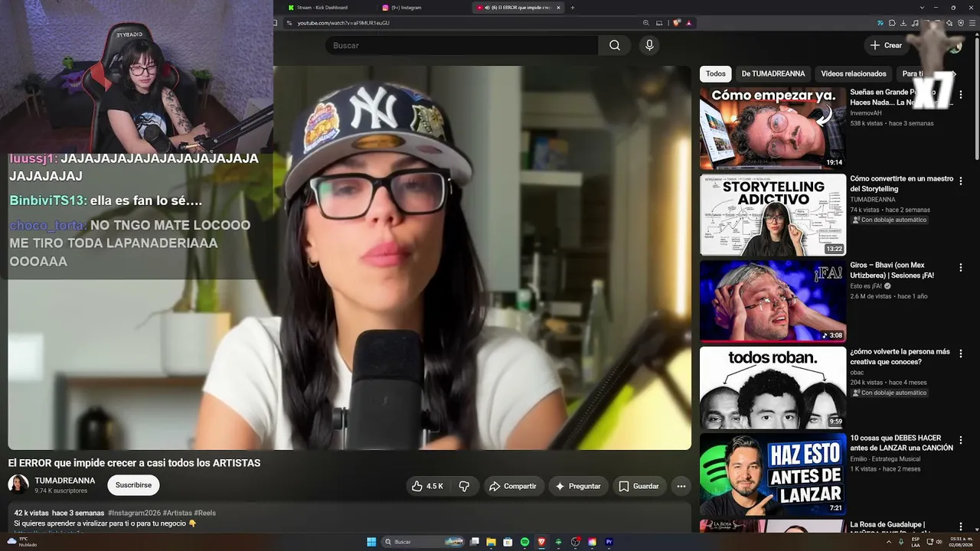The image size is (980, 551).
Task: Open options menu for Sueñas en Grande video
Action: click(961, 95)
